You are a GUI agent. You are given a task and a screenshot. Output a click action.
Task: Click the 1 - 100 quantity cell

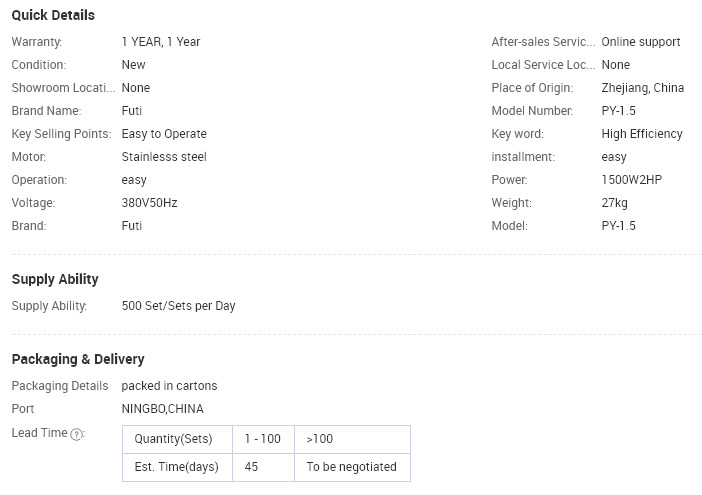pos(263,439)
